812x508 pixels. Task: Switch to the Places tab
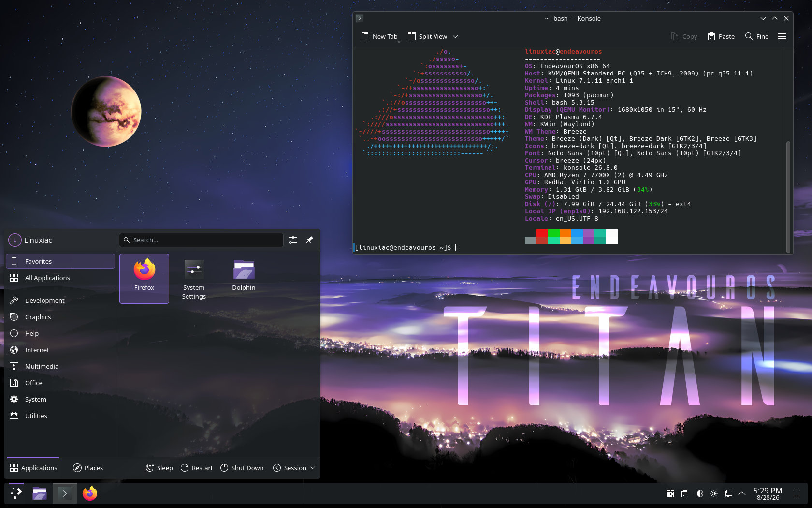click(x=88, y=468)
